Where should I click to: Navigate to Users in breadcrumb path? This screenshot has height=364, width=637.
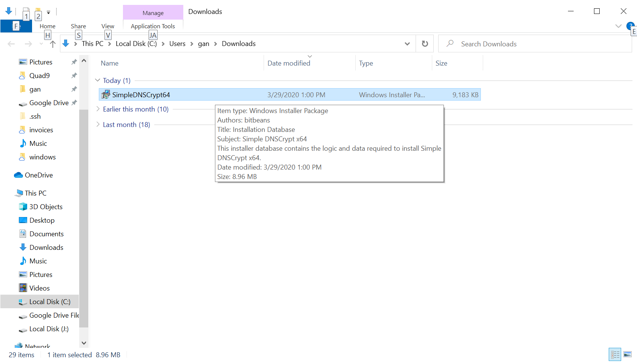177,44
